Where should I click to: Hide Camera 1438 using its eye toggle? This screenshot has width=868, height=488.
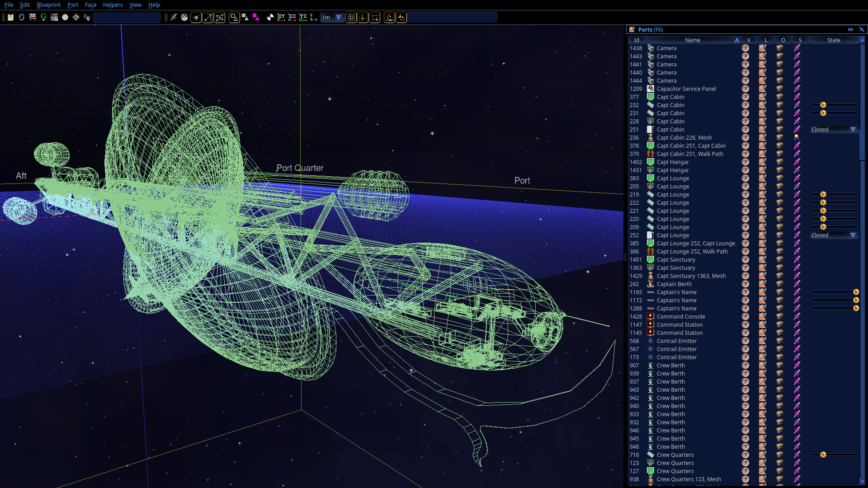coord(745,48)
